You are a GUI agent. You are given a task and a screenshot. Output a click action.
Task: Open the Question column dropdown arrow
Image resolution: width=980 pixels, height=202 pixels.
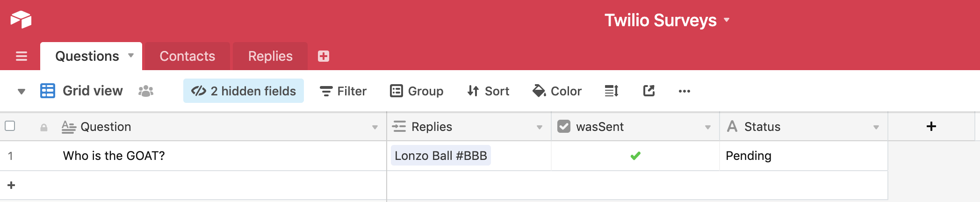coord(375,127)
